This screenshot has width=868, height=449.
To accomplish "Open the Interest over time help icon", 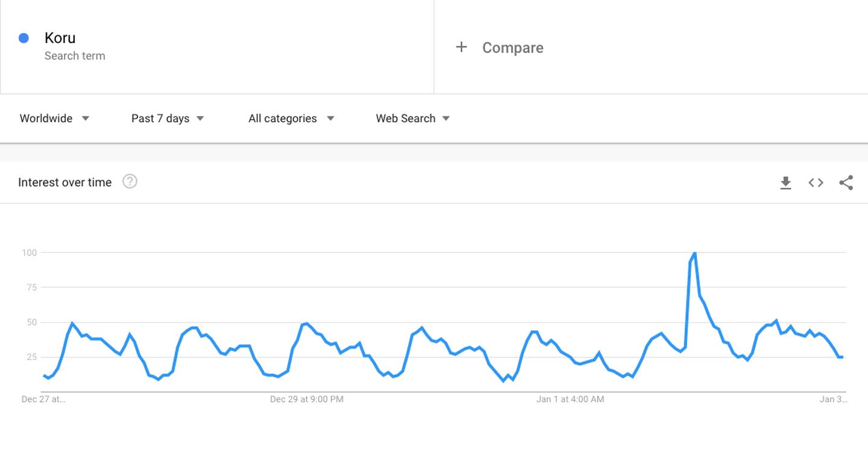I will click(x=130, y=181).
